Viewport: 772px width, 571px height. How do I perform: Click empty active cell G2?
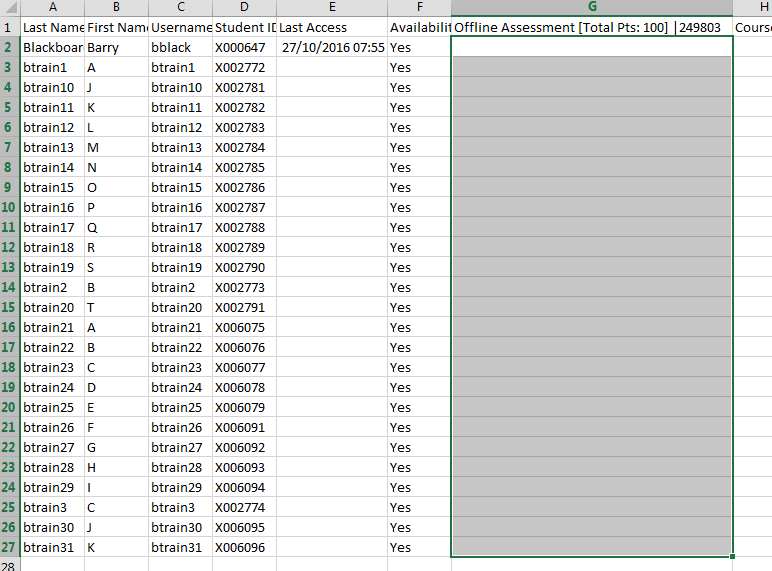pyautogui.click(x=591, y=47)
